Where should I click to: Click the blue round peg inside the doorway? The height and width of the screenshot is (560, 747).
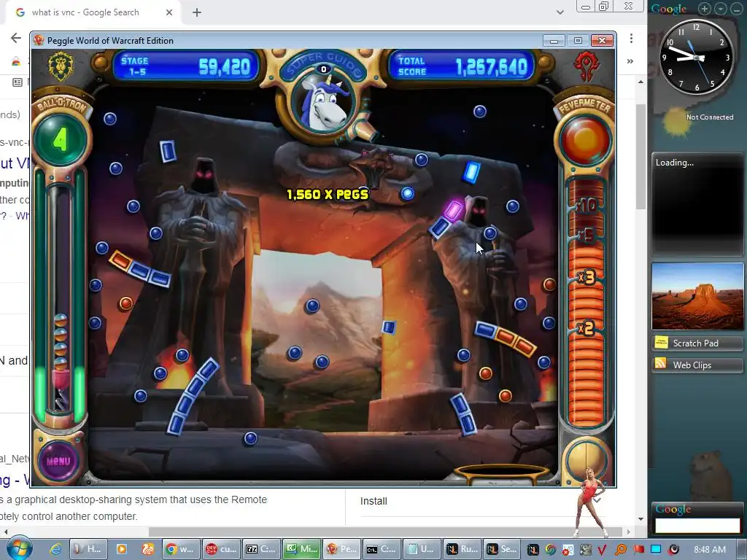pyautogui.click(x=312, y=306)
